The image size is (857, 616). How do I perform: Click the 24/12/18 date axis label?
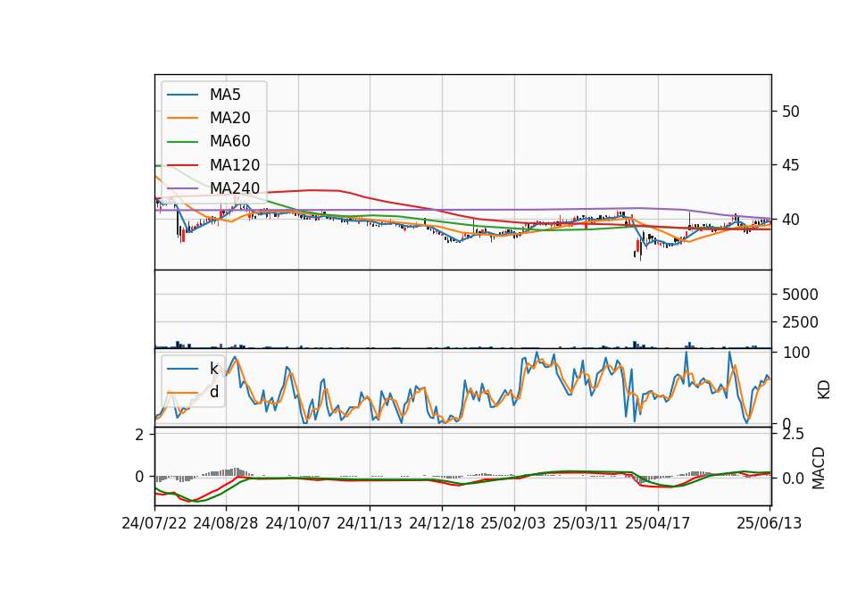pyautogui.click(x=442, y=523)
